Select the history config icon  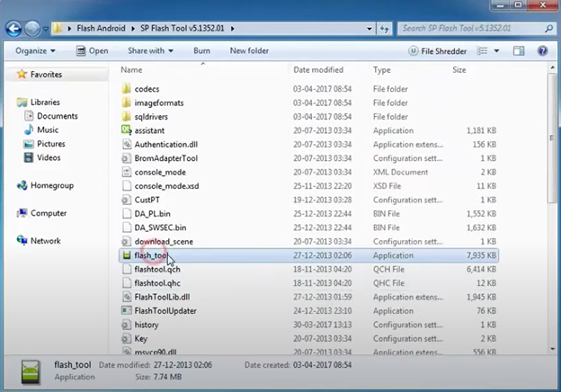tap(126, 325)
